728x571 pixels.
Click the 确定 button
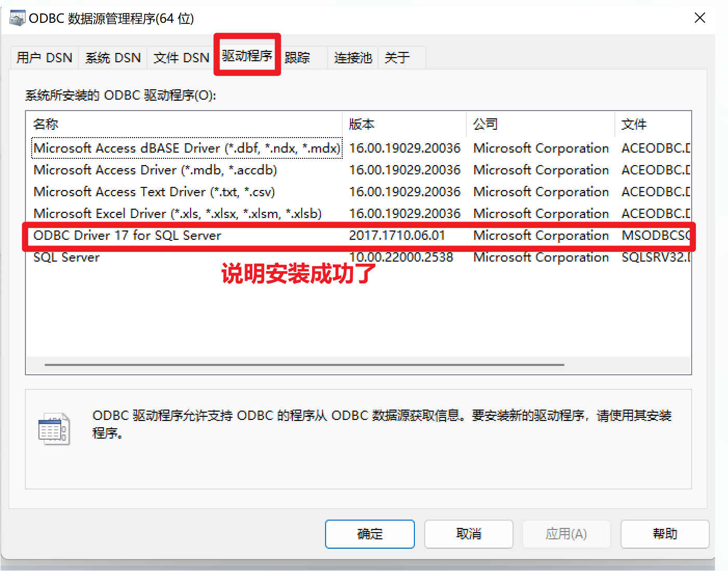[370, 534]
